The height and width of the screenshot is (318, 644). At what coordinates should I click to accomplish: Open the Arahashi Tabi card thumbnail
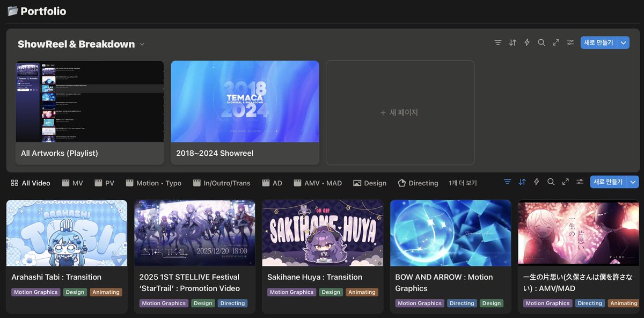[67, 233]
